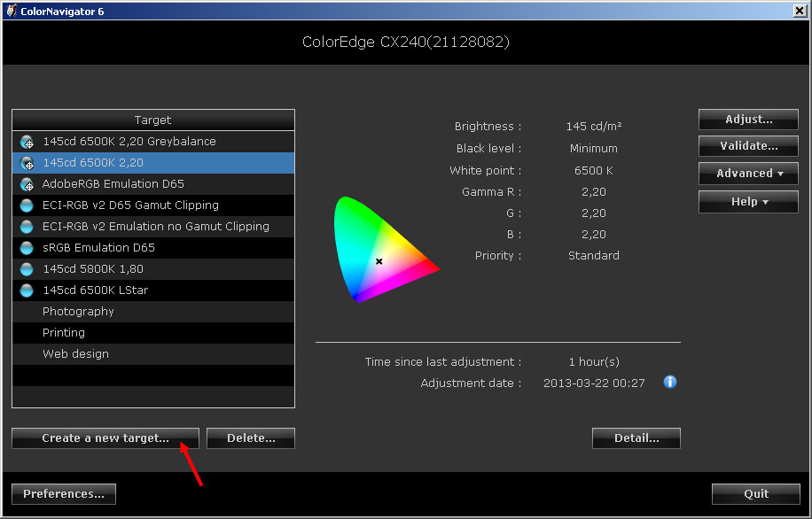
Task: Click the color gamut chromaticity diagram
Action: [386, 250]
